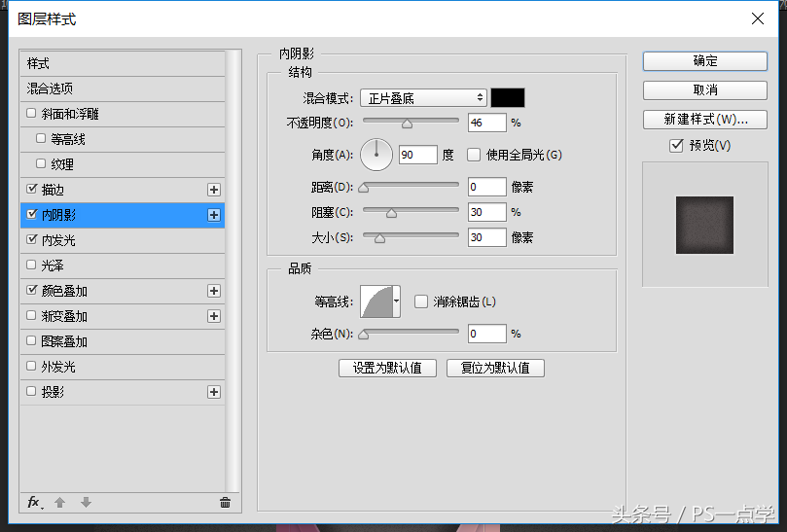The height and width of the screenshot is (532, 787).
Task: Click the 杂色 value field
Action: click(486, 334)
